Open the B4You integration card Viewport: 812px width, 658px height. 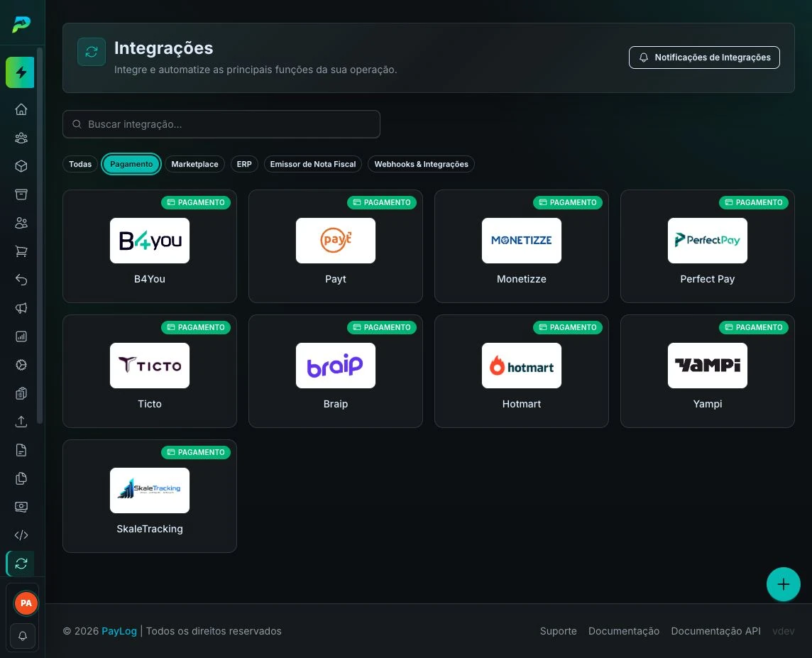(x=150, y=246)
